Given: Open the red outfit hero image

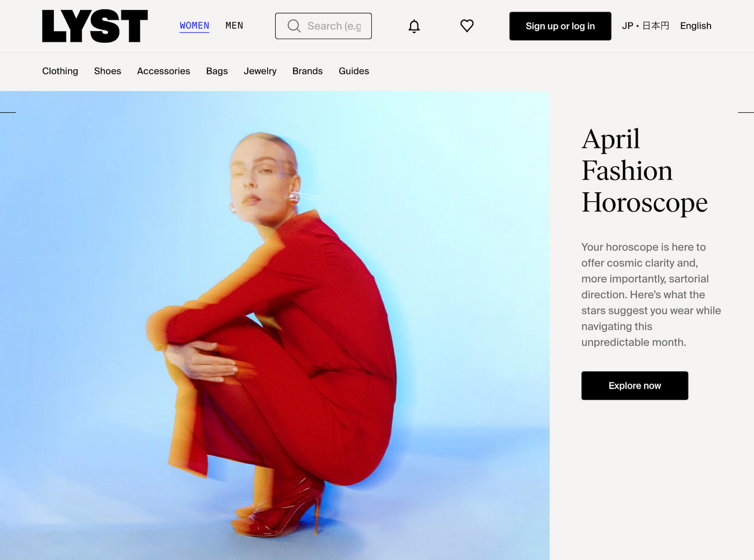Looking at the screenshot, I should 275,325.
